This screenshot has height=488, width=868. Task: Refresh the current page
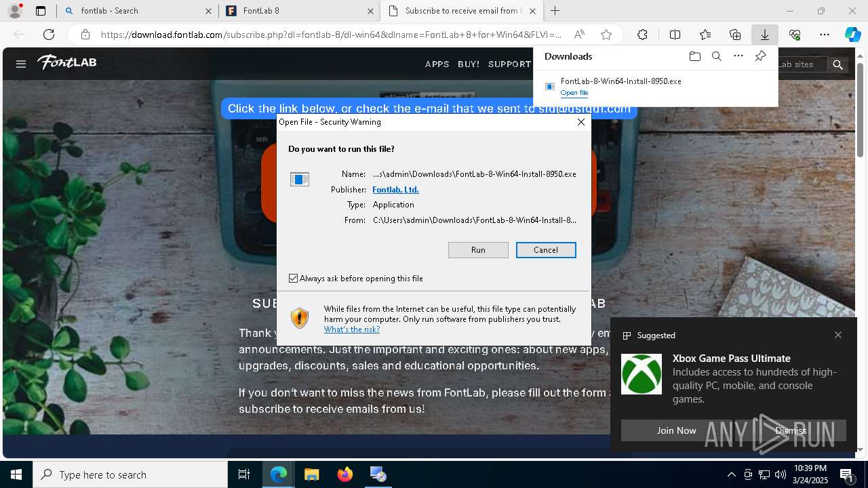point(49,35)
